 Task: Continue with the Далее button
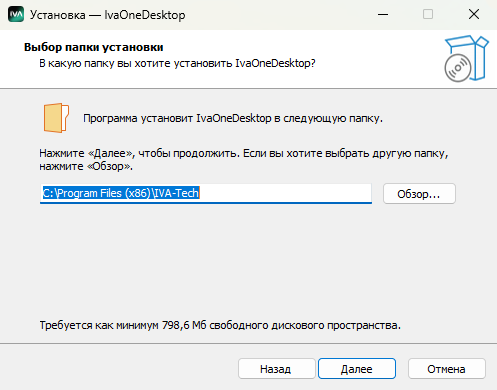click(x=357, y=369)
